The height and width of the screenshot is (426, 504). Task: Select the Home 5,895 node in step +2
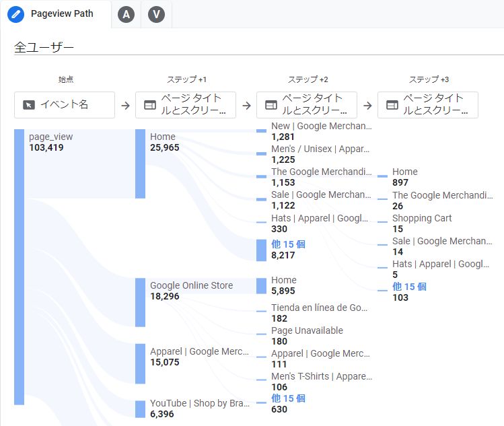tap(261, 286)
